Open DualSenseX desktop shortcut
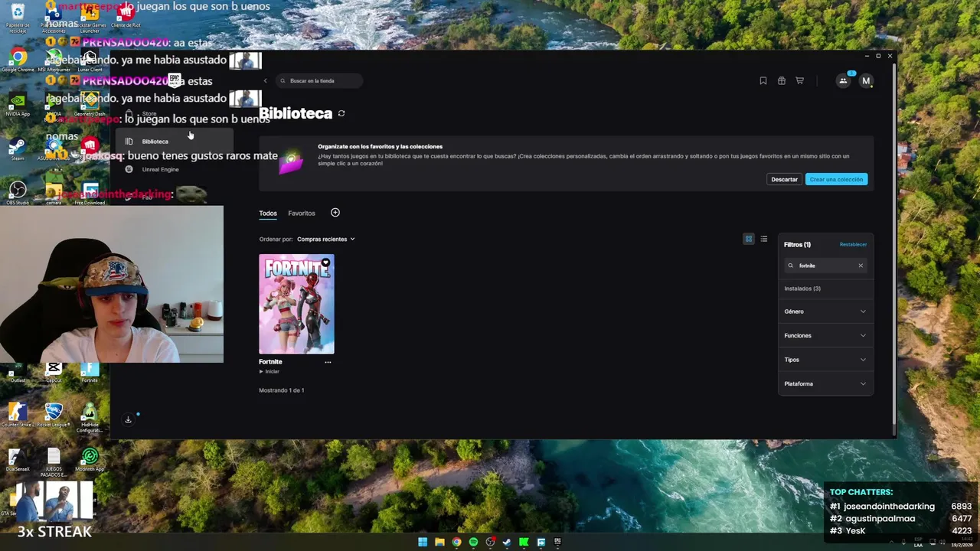Image resolution: width=980 pixels, height=551 pixels. click(18, 459)
